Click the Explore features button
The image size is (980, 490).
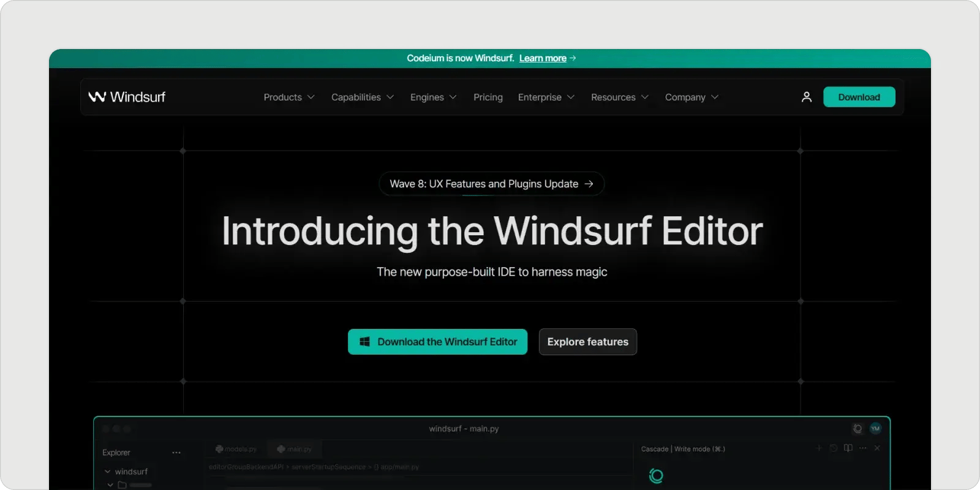[x=588, y=342]
